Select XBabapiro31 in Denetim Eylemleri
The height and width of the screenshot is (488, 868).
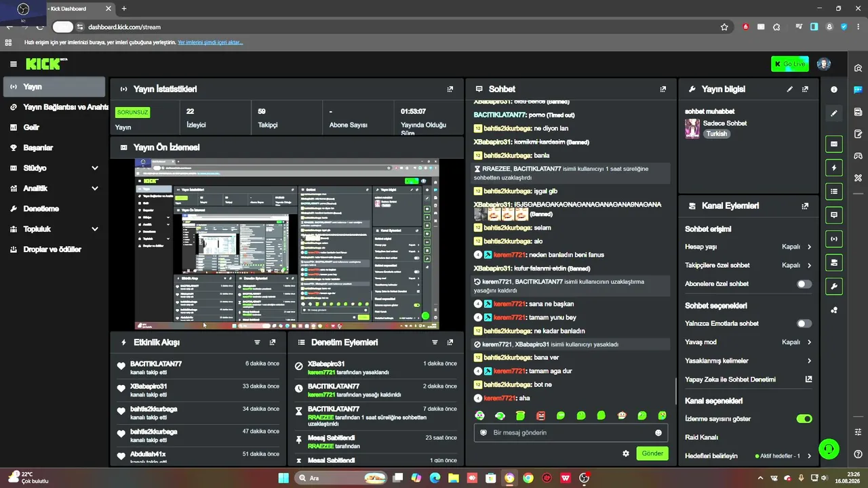point(326,364)
